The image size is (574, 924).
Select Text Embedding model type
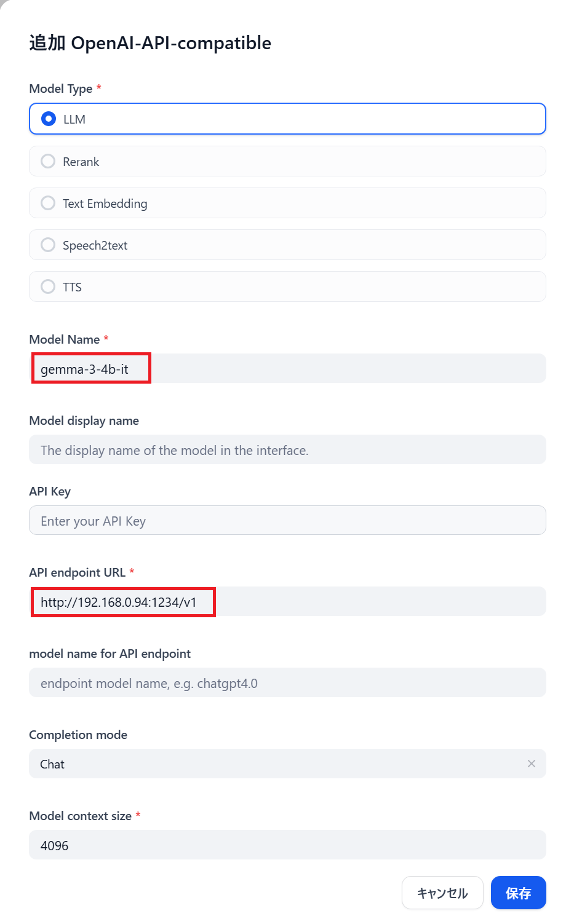click(48, 203)
